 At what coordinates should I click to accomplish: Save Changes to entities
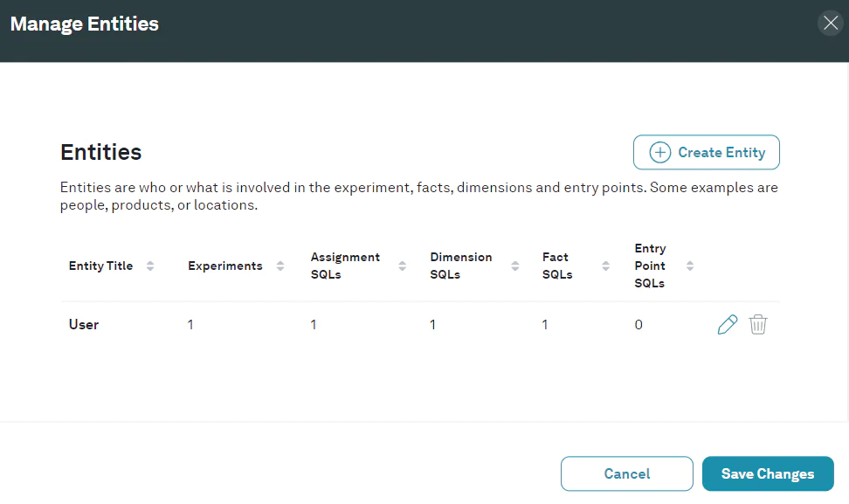[x=767, y=473]
